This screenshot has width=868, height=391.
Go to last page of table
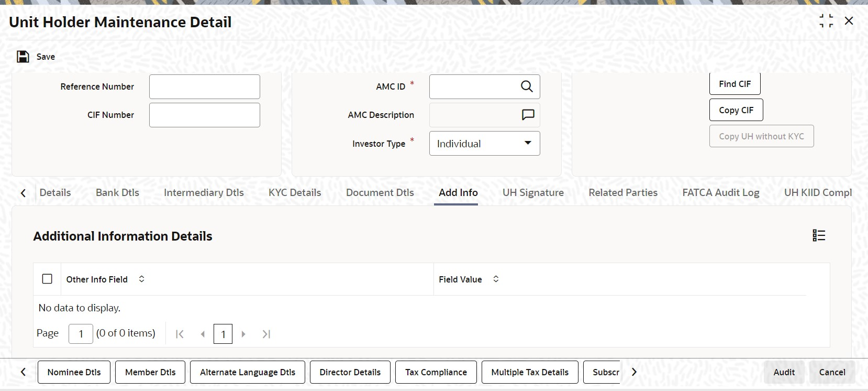266,334
